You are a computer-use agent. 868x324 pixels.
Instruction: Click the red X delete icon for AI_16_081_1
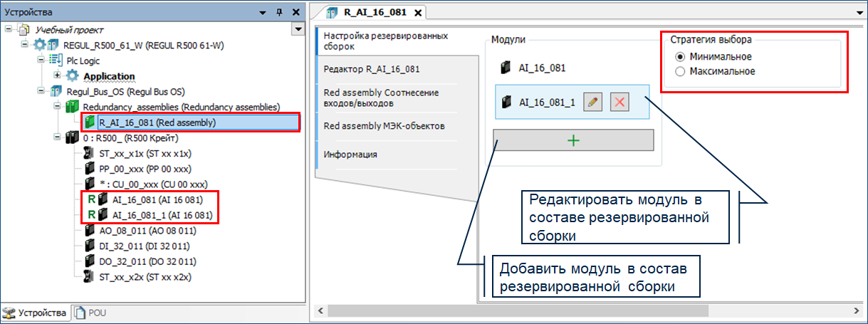coord(619,102)
